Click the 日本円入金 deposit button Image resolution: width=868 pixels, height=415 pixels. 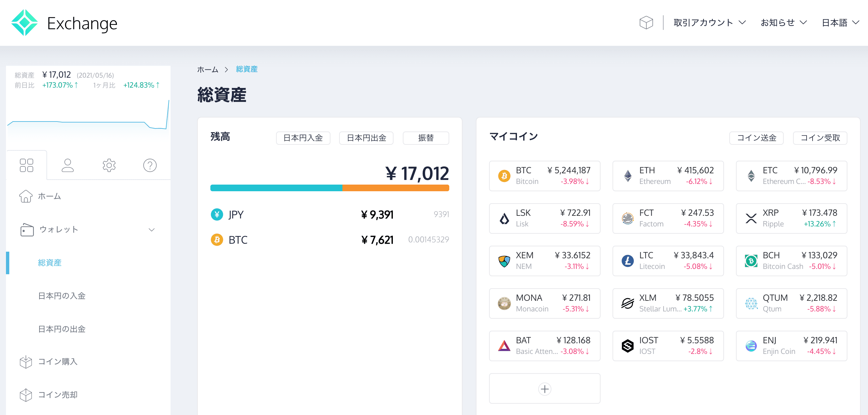pos(303,138)
